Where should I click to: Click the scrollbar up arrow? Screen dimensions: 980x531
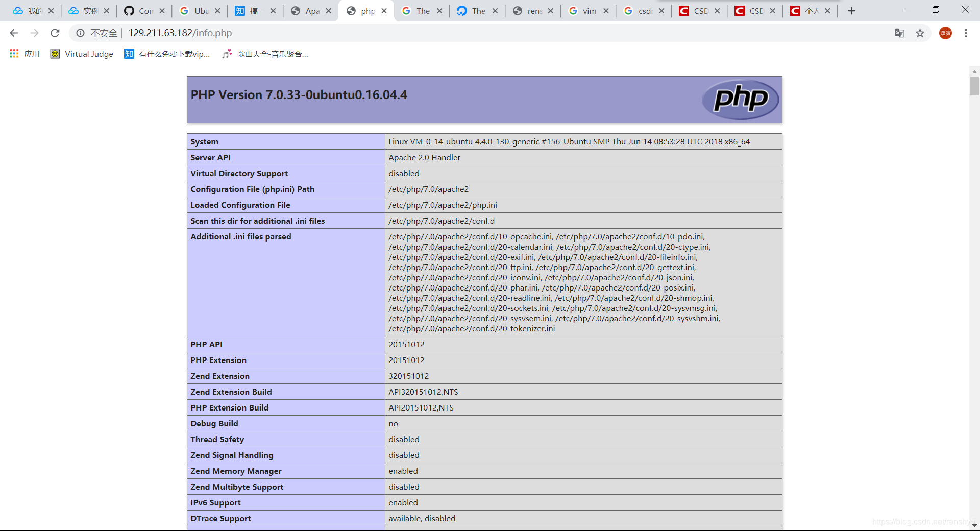point(974,71)
